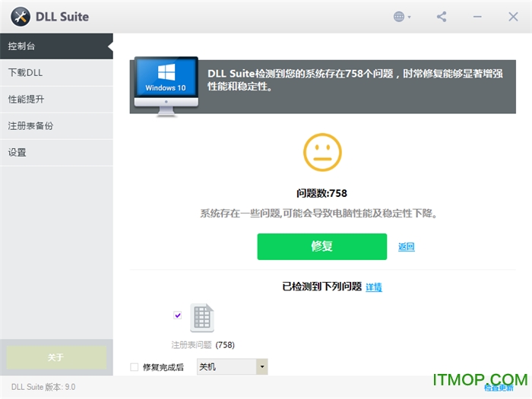Viewport: 532px width, 399px height.
Task: Click the 检查更新 link
Action: tap(499, 388)
